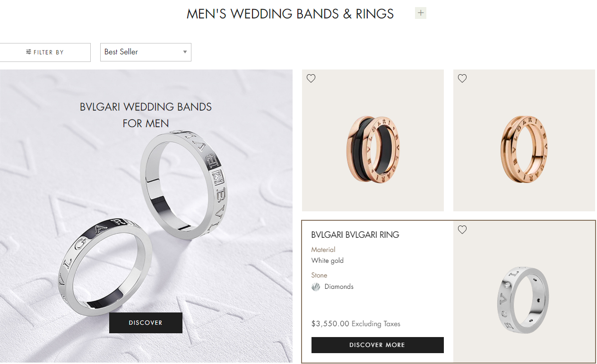Image resolution: width=597 pixels, height=364 pixels.
Task: Click the Discover button on the banner
Action: 146,323
